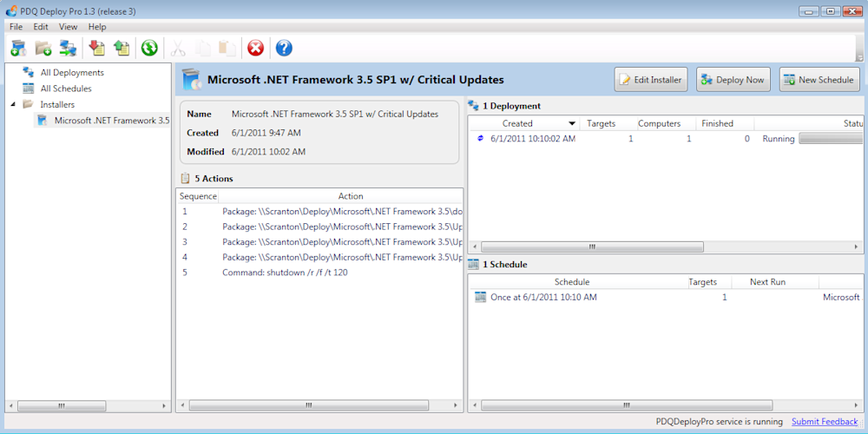
Task: Select action sequence 3 package row
Action: [x=320, y=242]
